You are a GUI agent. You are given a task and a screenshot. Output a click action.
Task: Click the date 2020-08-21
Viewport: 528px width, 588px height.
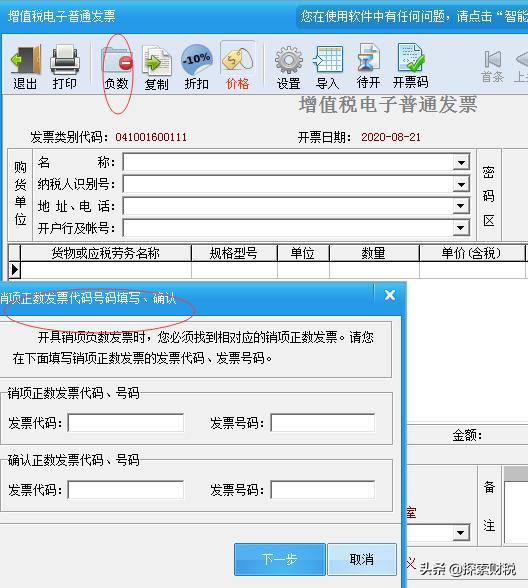391,137
